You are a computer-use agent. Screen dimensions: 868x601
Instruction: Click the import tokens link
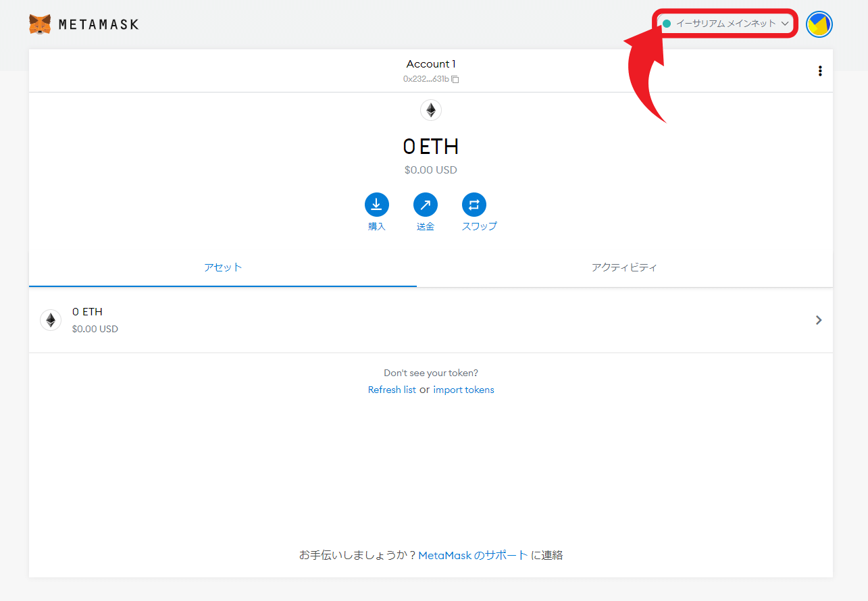click(463, 390)
